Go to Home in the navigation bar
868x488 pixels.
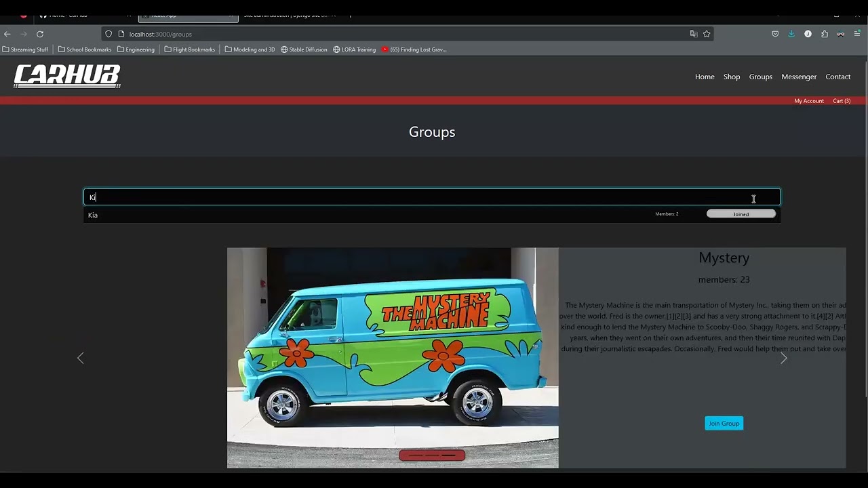tap(705, 77)
